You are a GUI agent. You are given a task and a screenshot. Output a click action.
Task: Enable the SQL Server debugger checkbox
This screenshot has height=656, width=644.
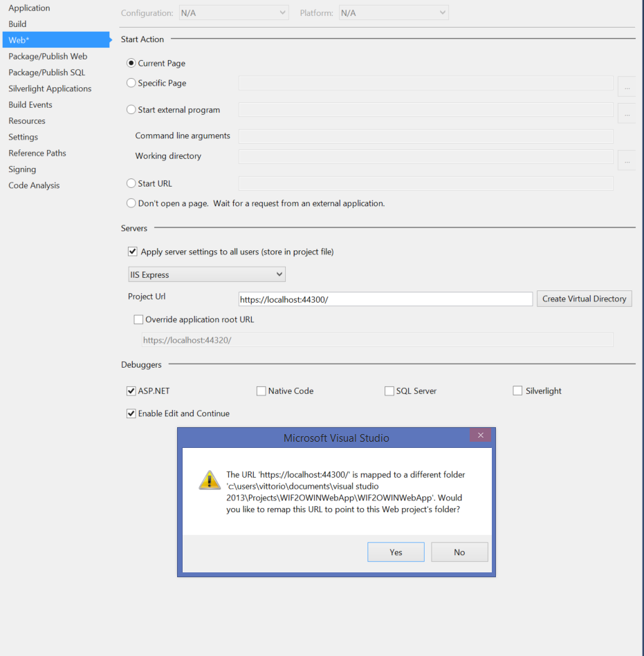[389, 391]
